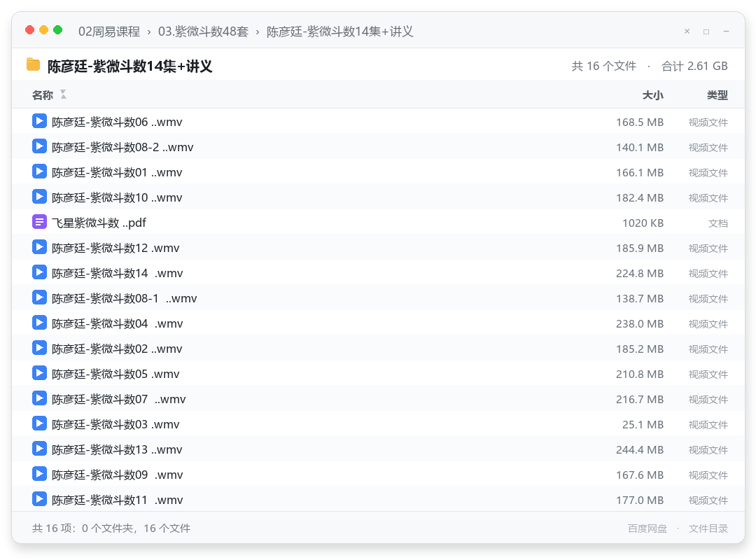This screenshot has width=756, height=560.
Task: Click the 168.5 MB size value
Action: point(640,122)
